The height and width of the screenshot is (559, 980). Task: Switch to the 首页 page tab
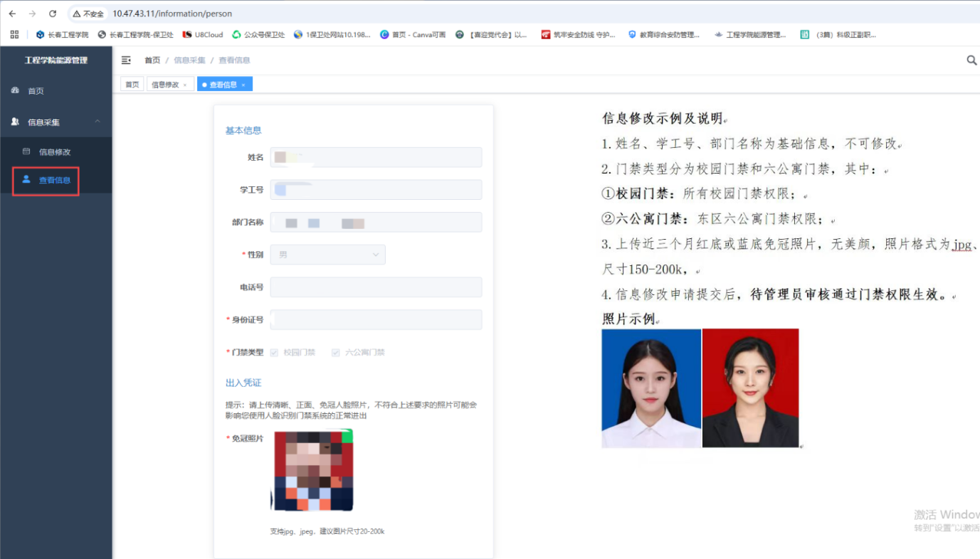pyautogui.click(x=132, y=85)
